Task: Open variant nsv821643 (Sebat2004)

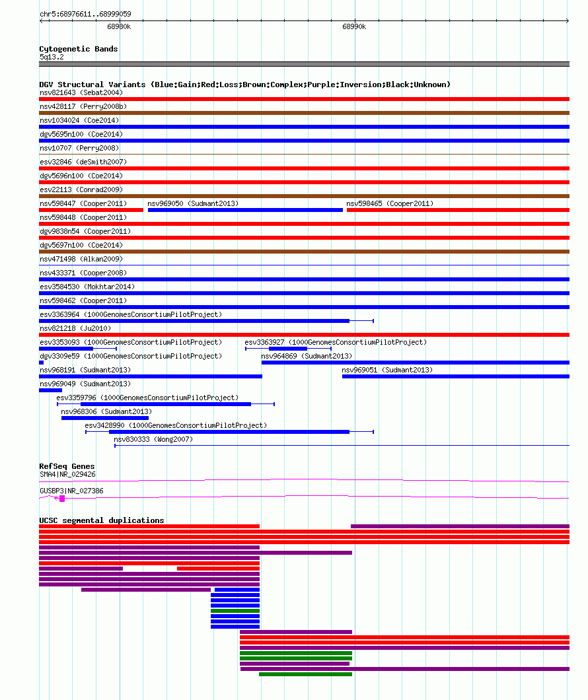Action: 81,93
